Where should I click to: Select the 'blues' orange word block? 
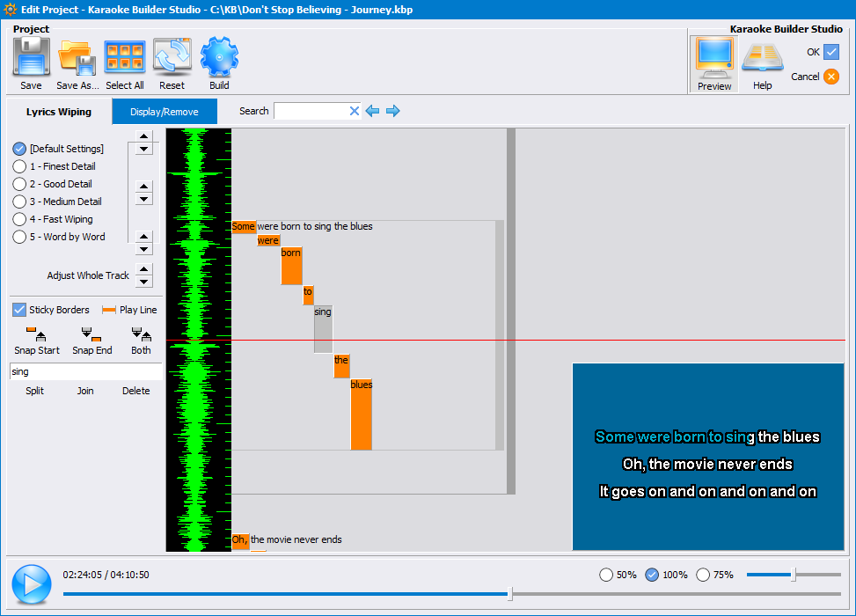(x=361, y=414)
